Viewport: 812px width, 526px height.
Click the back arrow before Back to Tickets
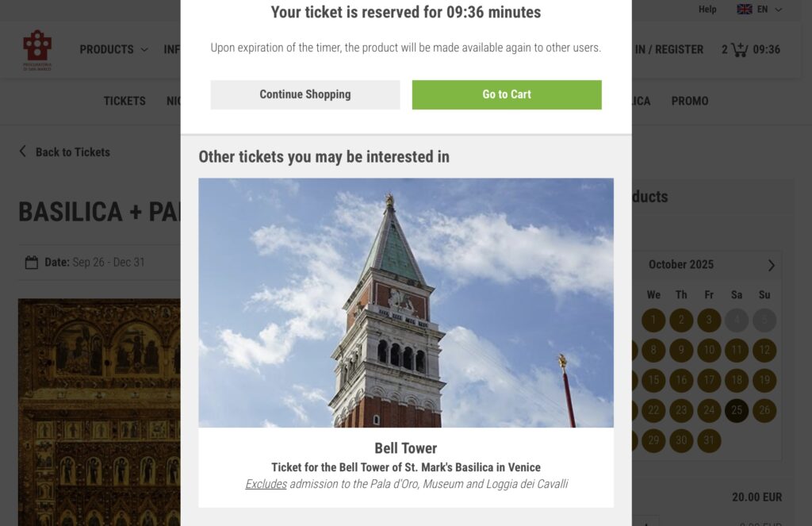click(23, 152)
